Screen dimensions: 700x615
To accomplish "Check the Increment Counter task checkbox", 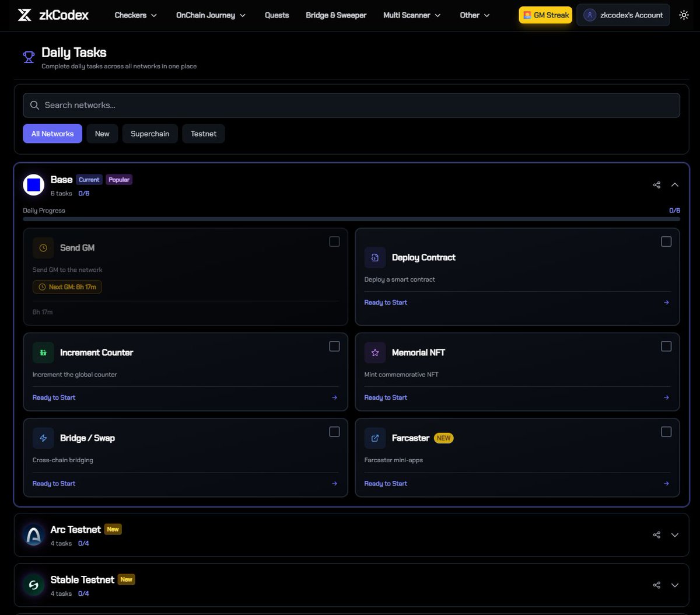I will click(x=334, y=347).
